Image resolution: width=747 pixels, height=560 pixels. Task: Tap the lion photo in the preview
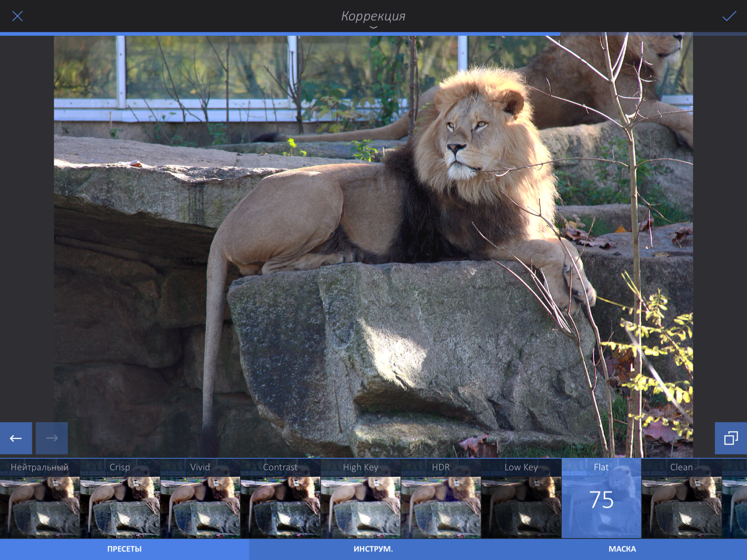coord(373,246)
